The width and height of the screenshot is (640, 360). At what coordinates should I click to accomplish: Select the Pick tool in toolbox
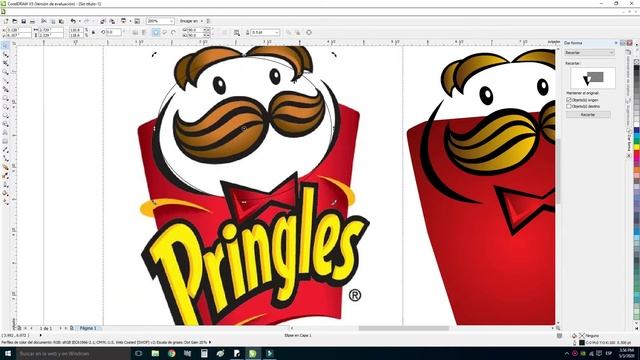point(5,45)
